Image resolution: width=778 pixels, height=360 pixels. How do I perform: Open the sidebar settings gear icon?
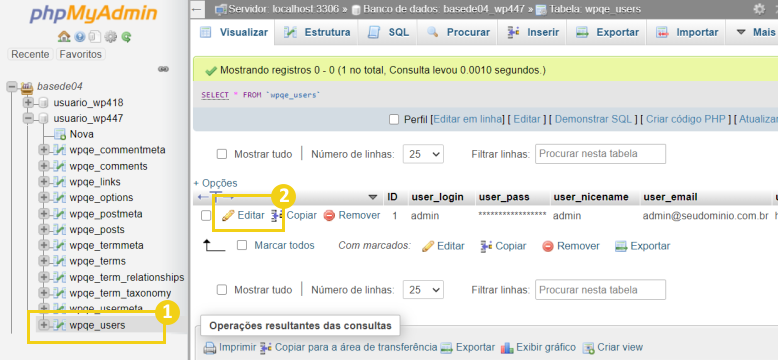(111, 37)
